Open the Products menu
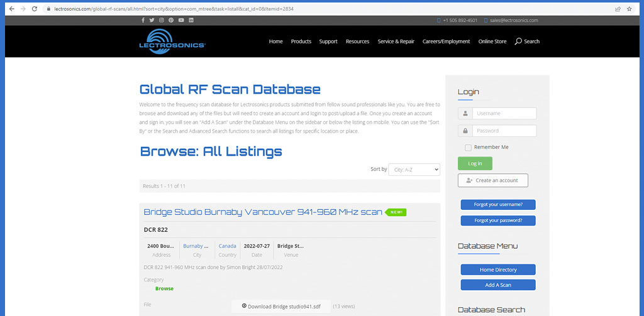The image size is (644, 316). pos(301,41)
